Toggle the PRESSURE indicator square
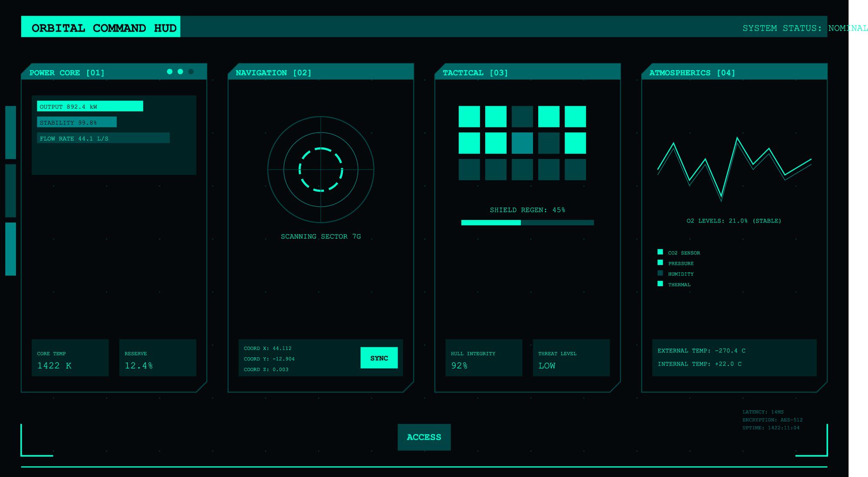 [x=660, y=262]
